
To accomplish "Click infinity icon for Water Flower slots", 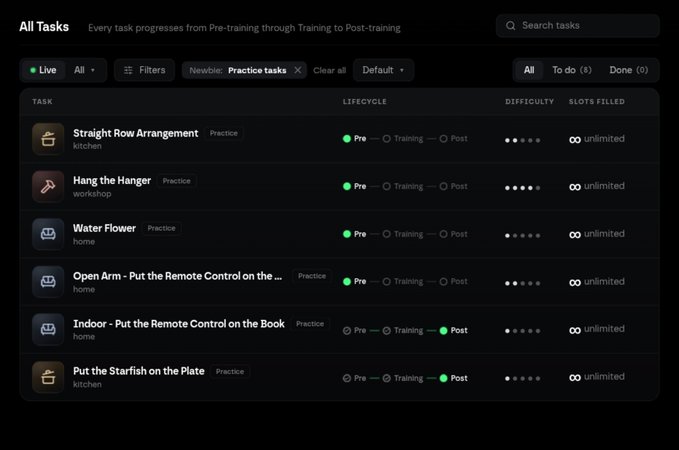I will click(575, 235).
